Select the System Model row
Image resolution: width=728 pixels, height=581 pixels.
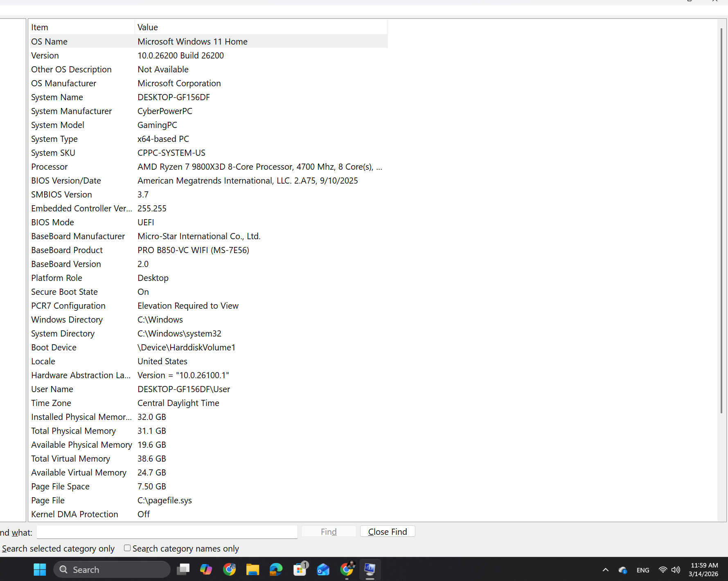pyautogui.click(x=209, y=125)
